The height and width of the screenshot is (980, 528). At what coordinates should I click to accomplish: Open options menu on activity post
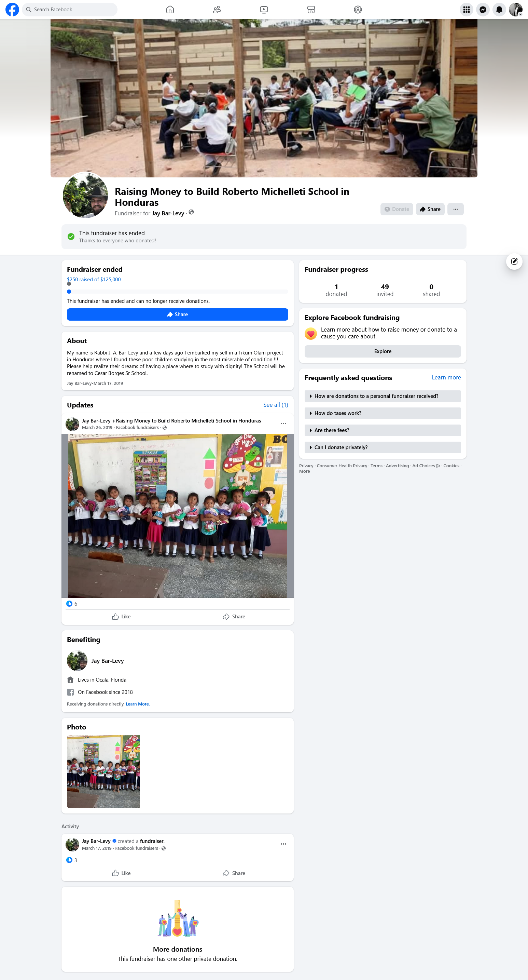pos(283,844)
